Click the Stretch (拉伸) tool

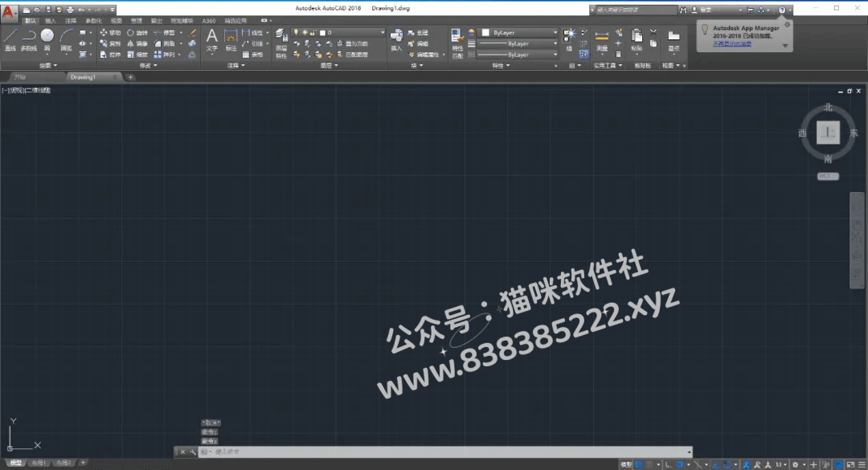coord(110,55)
